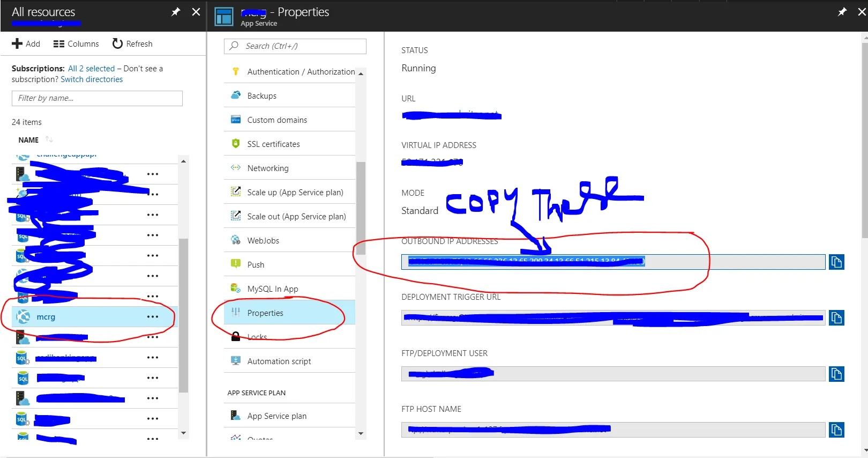Select the Networking menu item
The height and width of the screenshot is (458, 868).
289,168
